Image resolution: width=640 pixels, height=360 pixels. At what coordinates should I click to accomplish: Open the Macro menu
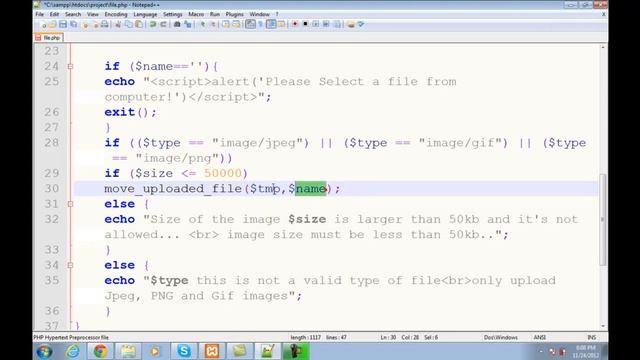(x=196, y=14)
